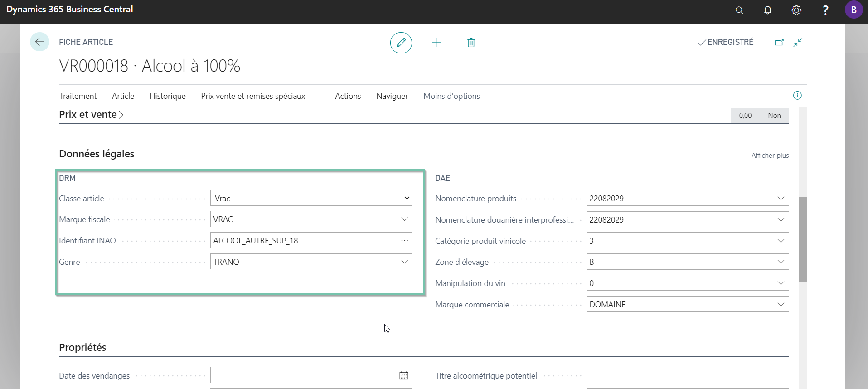Click the Titre alcoométrique potentiel input
Viewport: 868px width, 389px height.
click(x=688, y=375)
